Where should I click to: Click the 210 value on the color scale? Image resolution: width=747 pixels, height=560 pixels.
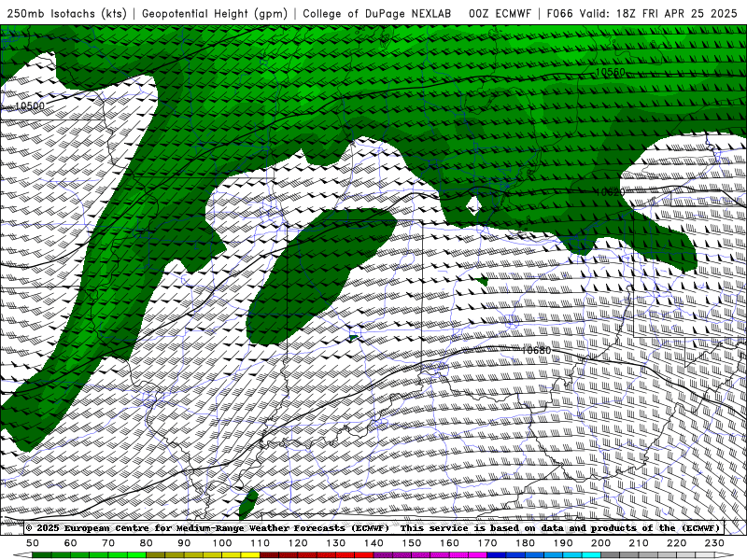(639, 543)
